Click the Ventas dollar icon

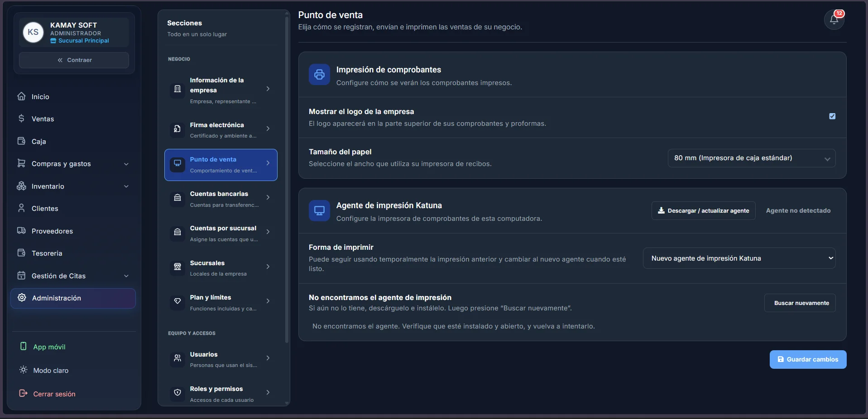[21, 119]
